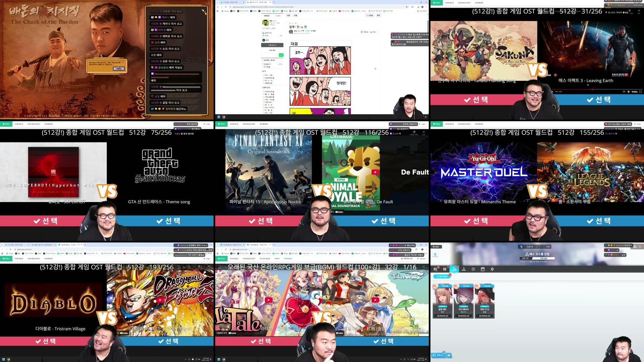Image resolution: width=644 pixels, height=362 pixels.
Task: Open the 기간 한정 재판매 tab in the shop
Action: click(442, 276)
